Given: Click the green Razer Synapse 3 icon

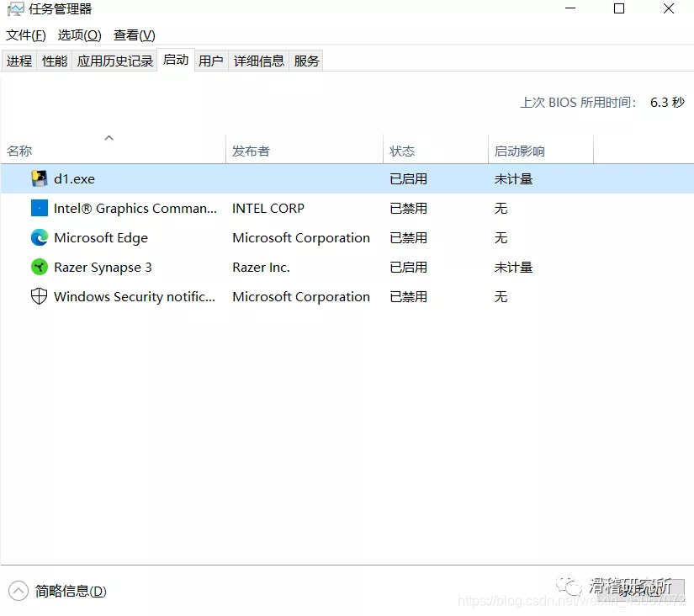Looking at the screenshot, I should (39, 267).
